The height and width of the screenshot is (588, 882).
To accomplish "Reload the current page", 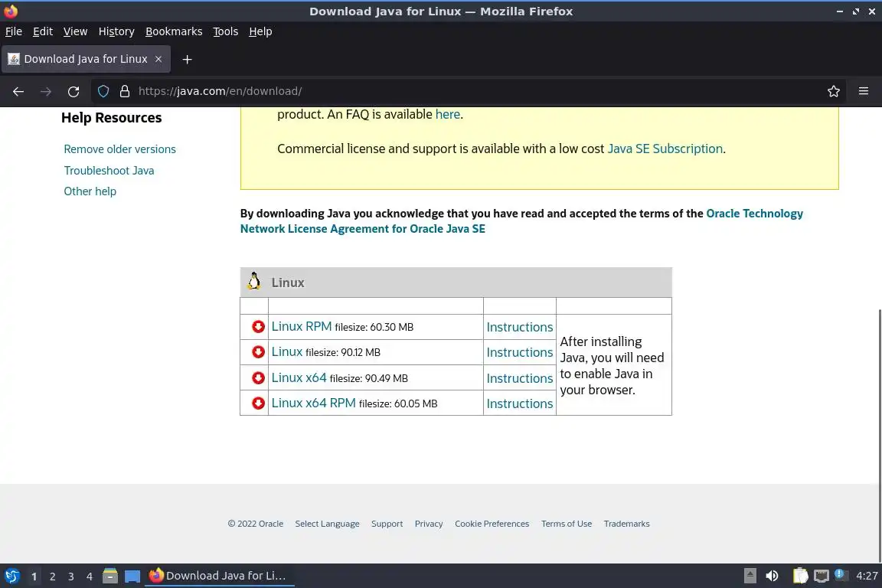I will click(x=73, y=91).
